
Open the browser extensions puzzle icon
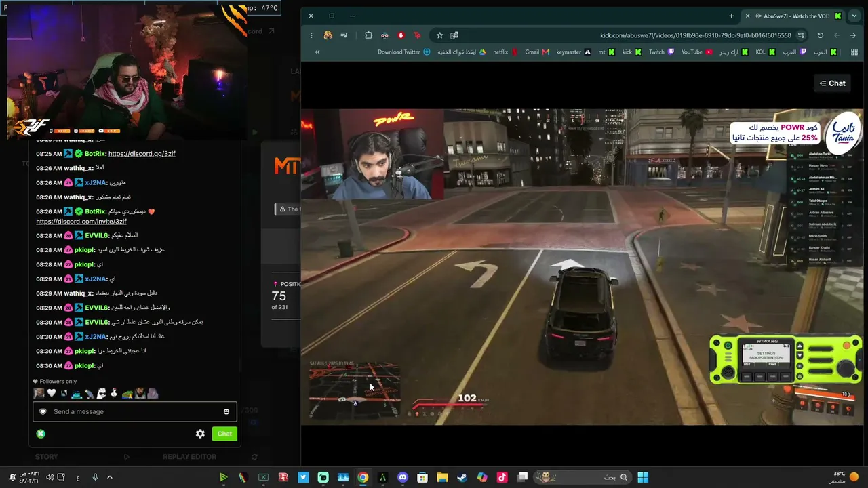pos(368,35)
